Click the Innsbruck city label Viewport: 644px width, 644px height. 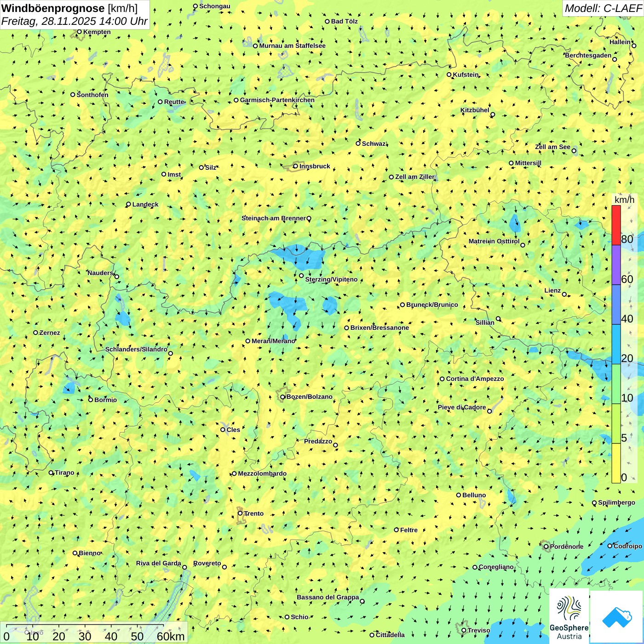pos(315,166)
